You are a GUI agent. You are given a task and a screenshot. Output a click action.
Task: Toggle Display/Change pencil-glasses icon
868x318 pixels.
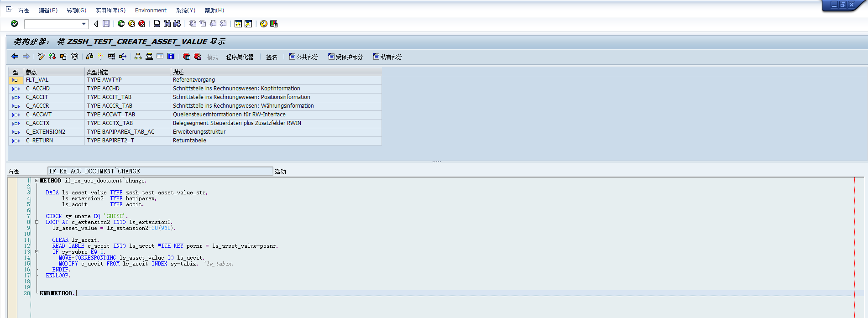point(42,57)
